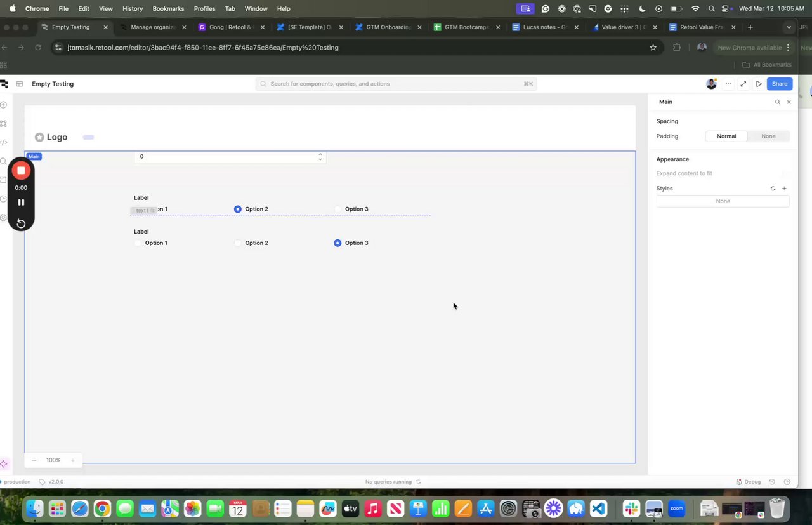Image resolution: width=812 pixels, height=525 pixels.
Task: Preview the app with play icon
Action: pyautogui.click(x=759, y=84)
